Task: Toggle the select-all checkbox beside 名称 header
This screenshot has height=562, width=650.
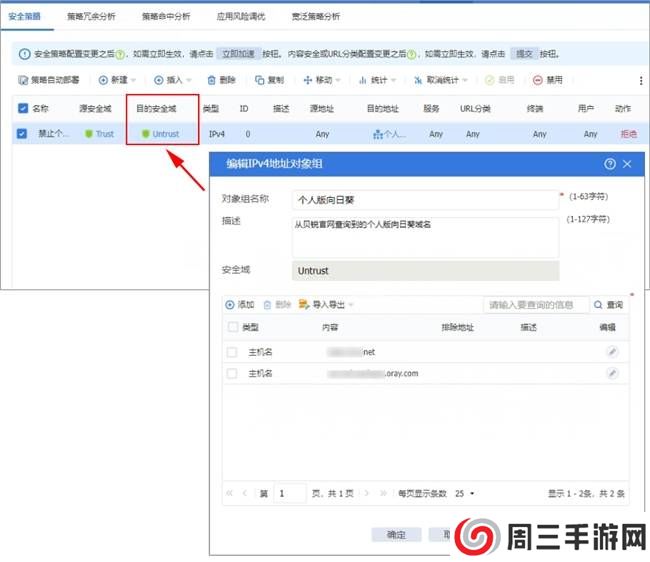Action: coord(23,108)
